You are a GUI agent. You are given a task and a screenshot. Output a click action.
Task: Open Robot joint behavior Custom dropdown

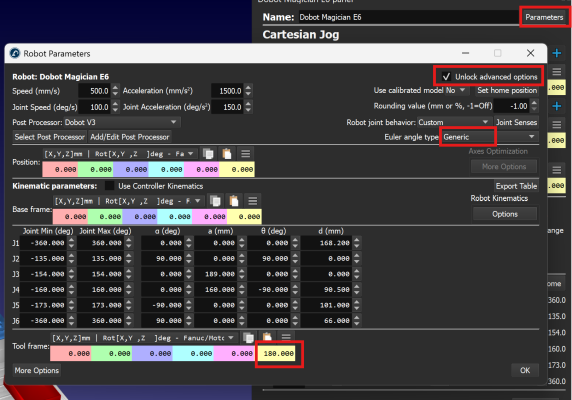[453, 122]
